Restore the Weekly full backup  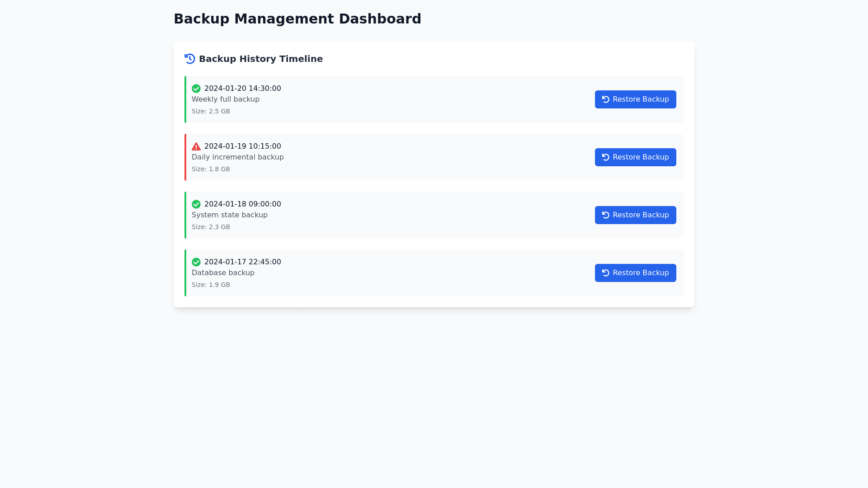[635, 99]
